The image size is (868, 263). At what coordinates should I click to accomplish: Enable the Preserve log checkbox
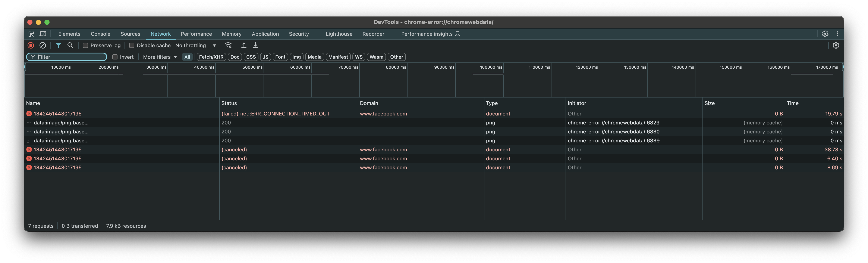pos(86,45)
